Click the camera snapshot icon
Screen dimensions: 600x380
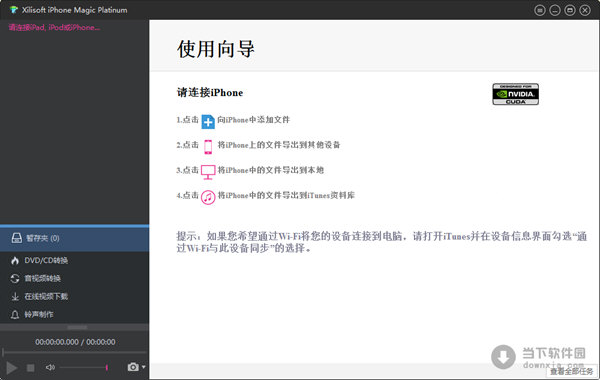coord(133,367)
